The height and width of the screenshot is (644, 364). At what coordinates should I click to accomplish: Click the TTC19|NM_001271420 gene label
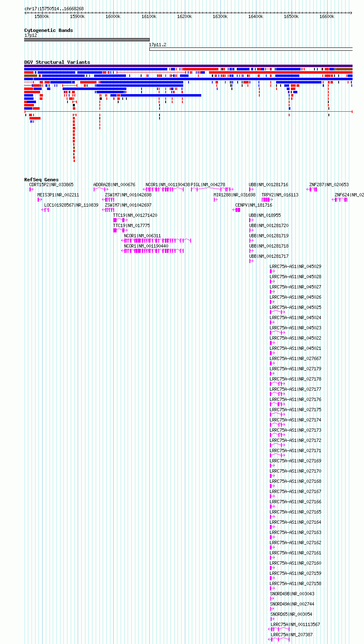tap(135, 215)
